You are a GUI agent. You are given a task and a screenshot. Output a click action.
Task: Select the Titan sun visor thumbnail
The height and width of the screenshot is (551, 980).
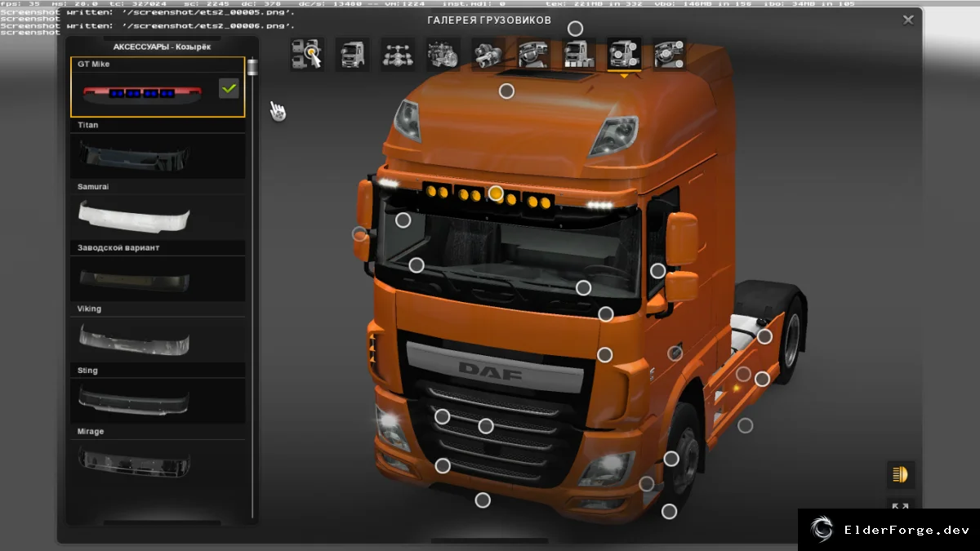pos(158,155)
